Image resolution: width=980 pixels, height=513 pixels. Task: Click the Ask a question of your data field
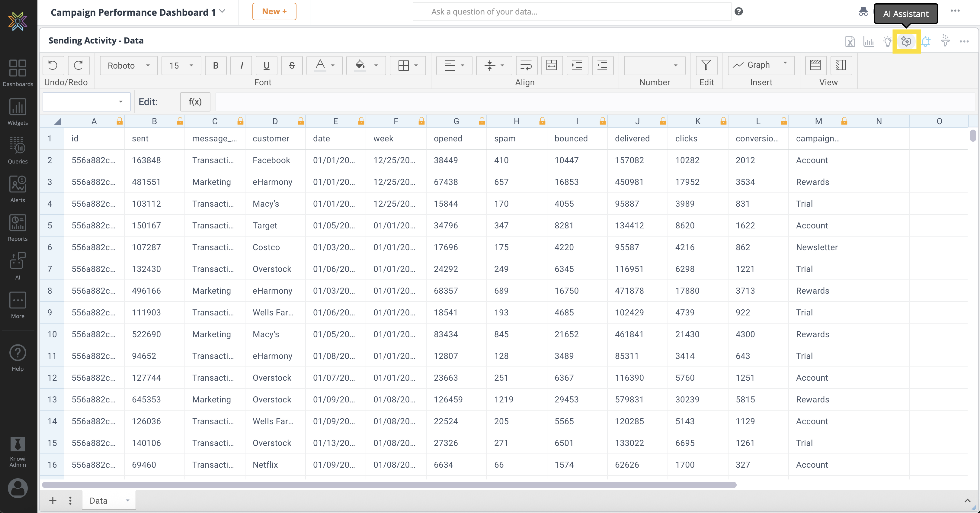pos(571,11)
